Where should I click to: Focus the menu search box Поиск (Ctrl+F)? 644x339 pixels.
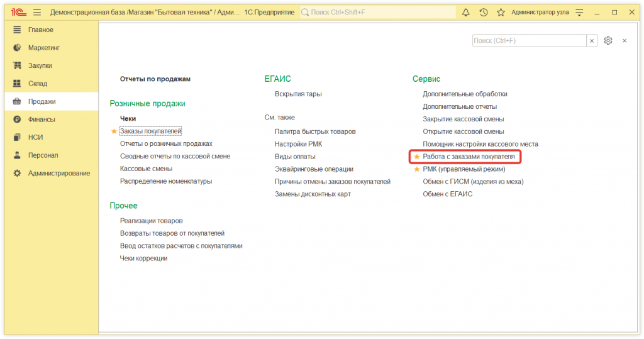pos(528,40)
